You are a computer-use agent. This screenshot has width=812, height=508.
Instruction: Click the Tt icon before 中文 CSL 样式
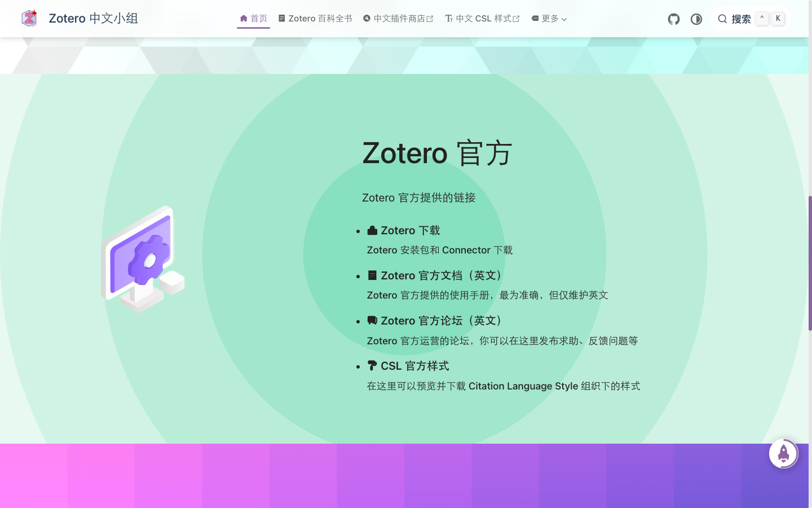[x=448, y=17]
